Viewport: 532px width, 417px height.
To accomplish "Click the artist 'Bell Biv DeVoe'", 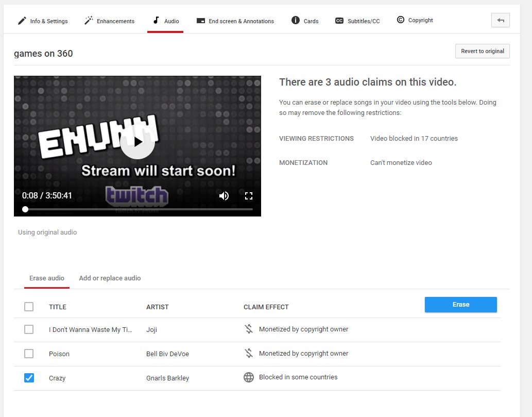I will tap(167, 354).
